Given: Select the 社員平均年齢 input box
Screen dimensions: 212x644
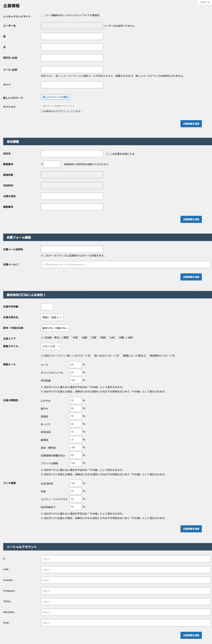Looking at the screenshot, I should [x=47, y=307].
